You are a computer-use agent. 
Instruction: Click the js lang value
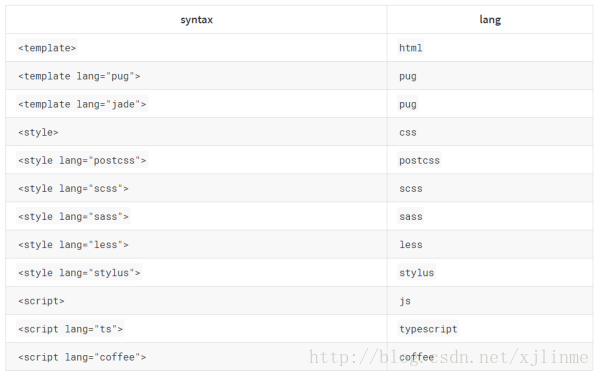click(x=405, y=301)
